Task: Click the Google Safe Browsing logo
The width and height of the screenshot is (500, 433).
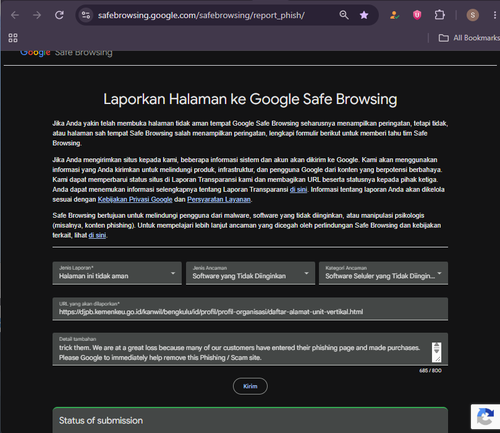Action: point(66,52)
